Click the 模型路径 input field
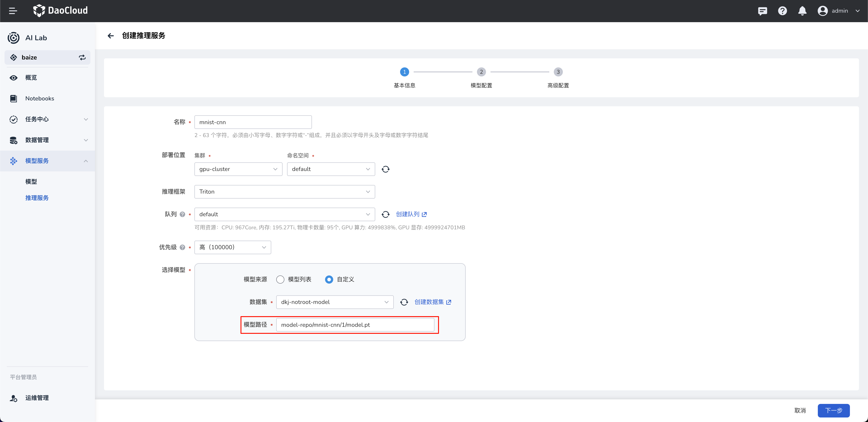Image resolution: width=868 pixels, height=422 pixels. tap(355, 325)
